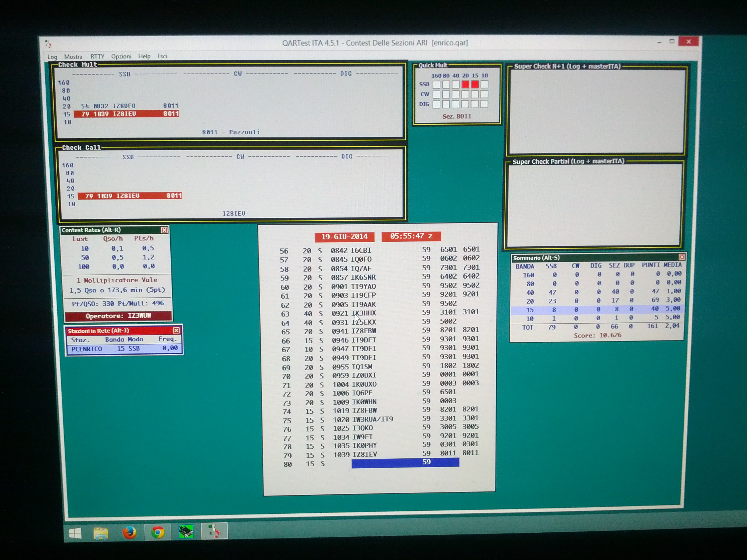The image size is (747, 560).
Task: Toggle Quick Mult SSB 160m box
Action: [x=436, y=84]
